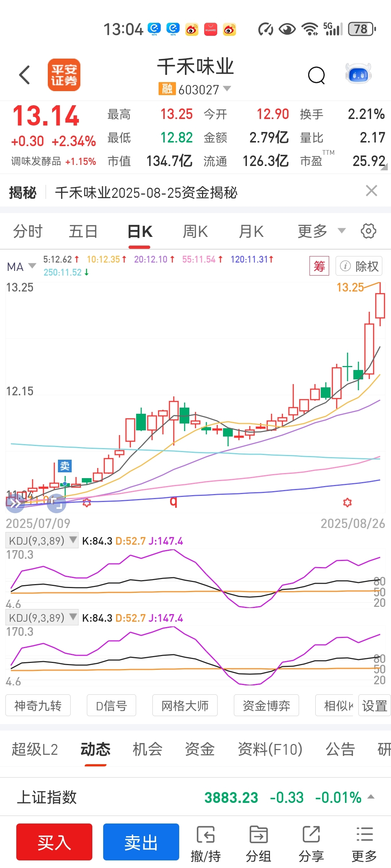Tap the current price 13.14
Viewport: 391px width, 868px height.
click(x=46, y=116)
